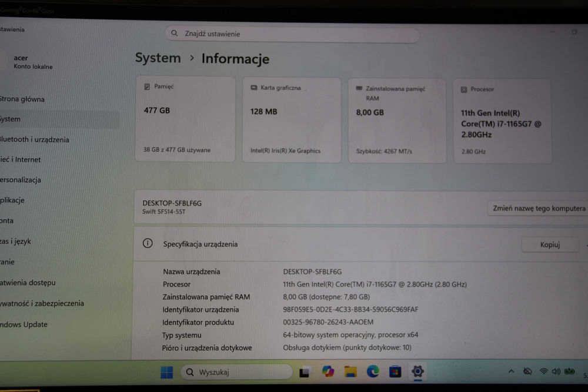
Task: Focus the Znajdź ustawienie search field
Action: click(x=292, y=34)
